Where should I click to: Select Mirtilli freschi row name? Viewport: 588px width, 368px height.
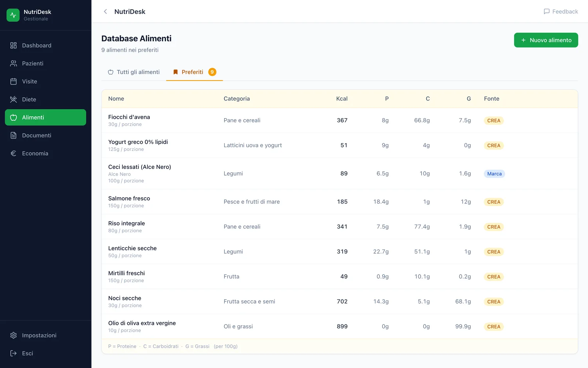click(126, 273)
